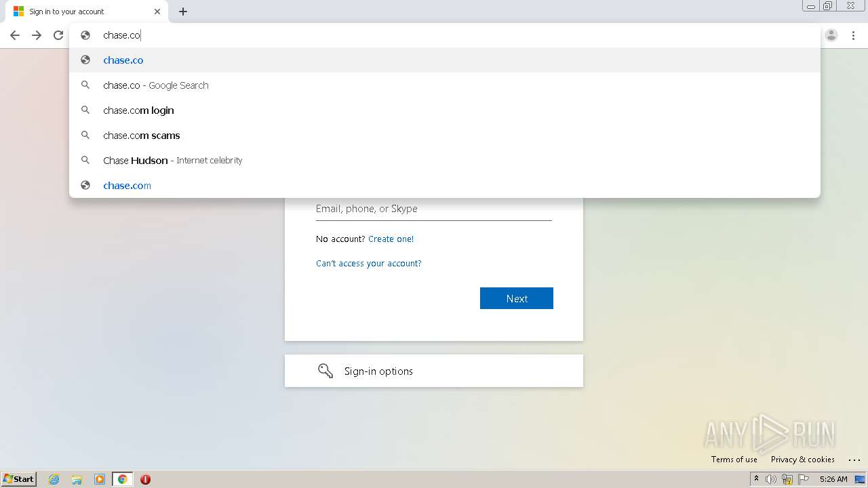Image resolution: width=868 pixels, height=488 pixels.
Task: Select Chase Hudson Internet celebrity suggestion
Action: click(x=445, y=161)
